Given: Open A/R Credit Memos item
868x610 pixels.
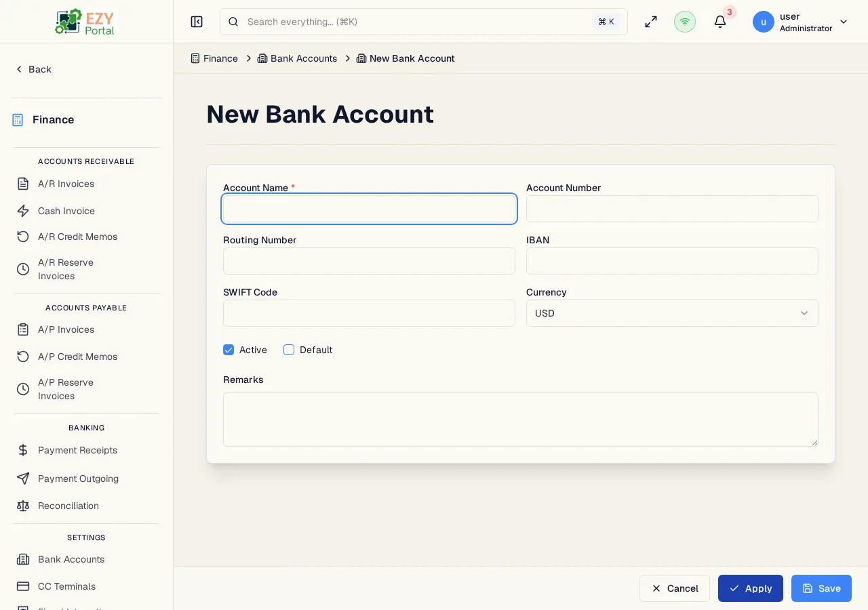Looking at the screenshot, I should pos(77,237).
